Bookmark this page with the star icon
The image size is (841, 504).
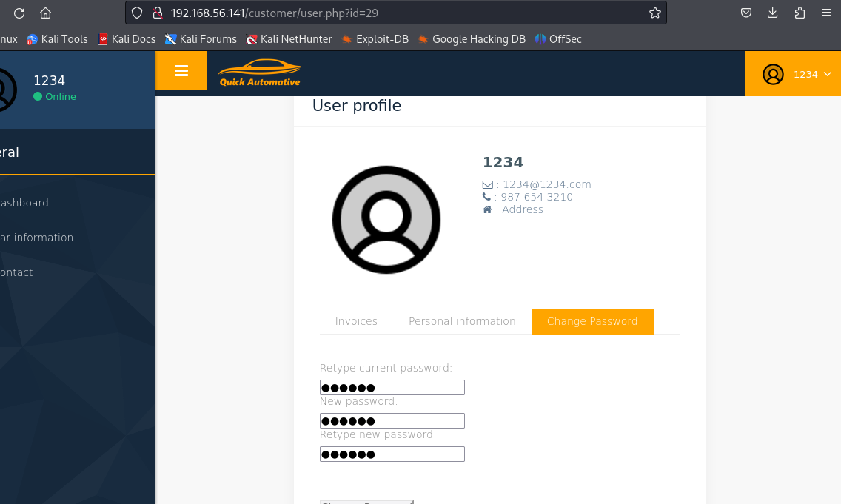pos(655,13)
